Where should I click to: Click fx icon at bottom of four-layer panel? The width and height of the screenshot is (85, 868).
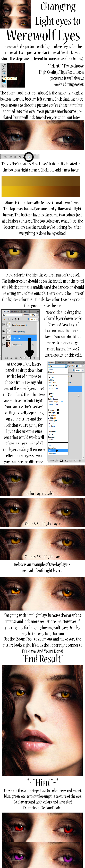click(11, 358)
